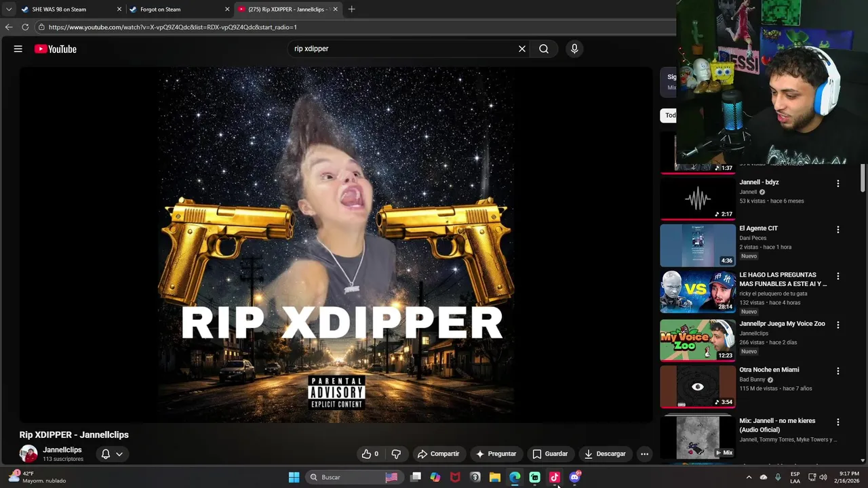
Task: Open Discord from the taskbar
Action: (574, 477)
